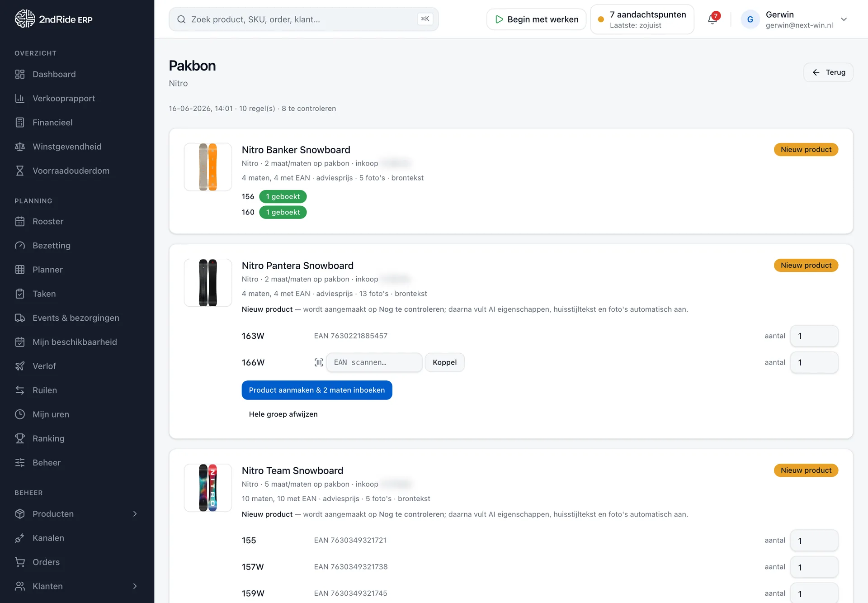The height and width of the screenshot is (603, 868).
Task: Go back with the Terug button
Action: [x=828, y=72]
